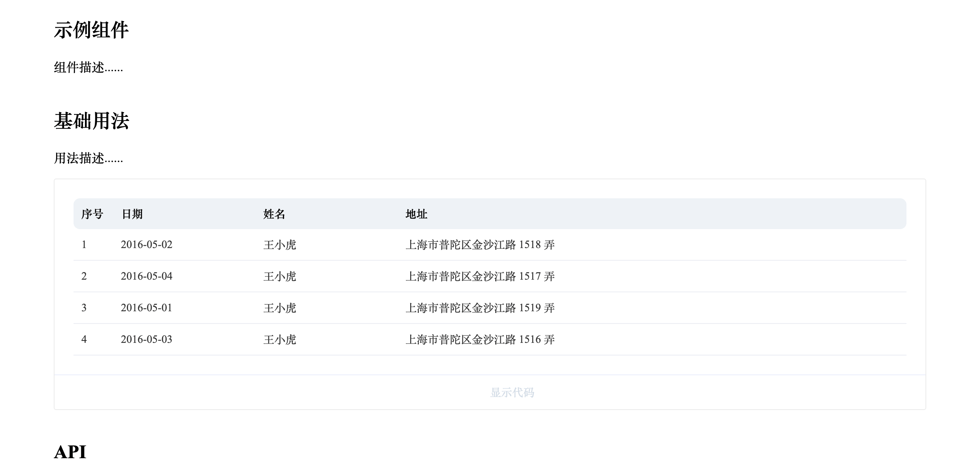
Task: Click the address ending in 1516 弄
Action: point(480,339)
